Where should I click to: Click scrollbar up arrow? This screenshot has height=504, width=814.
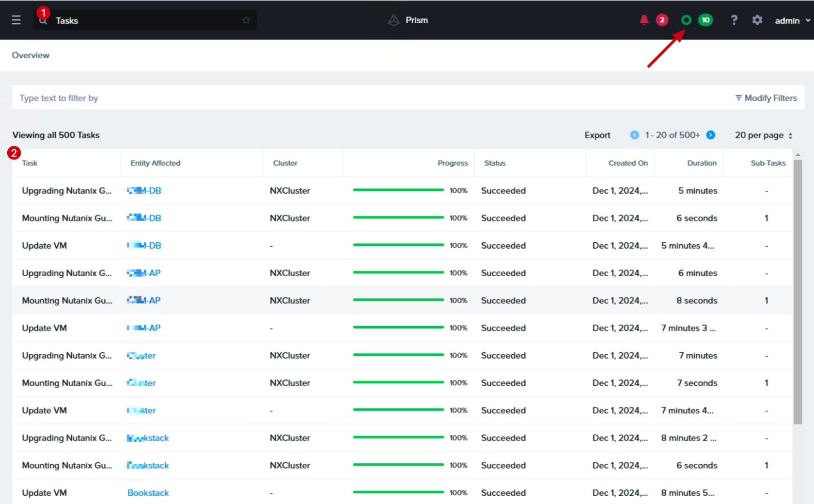coord(798,155)
